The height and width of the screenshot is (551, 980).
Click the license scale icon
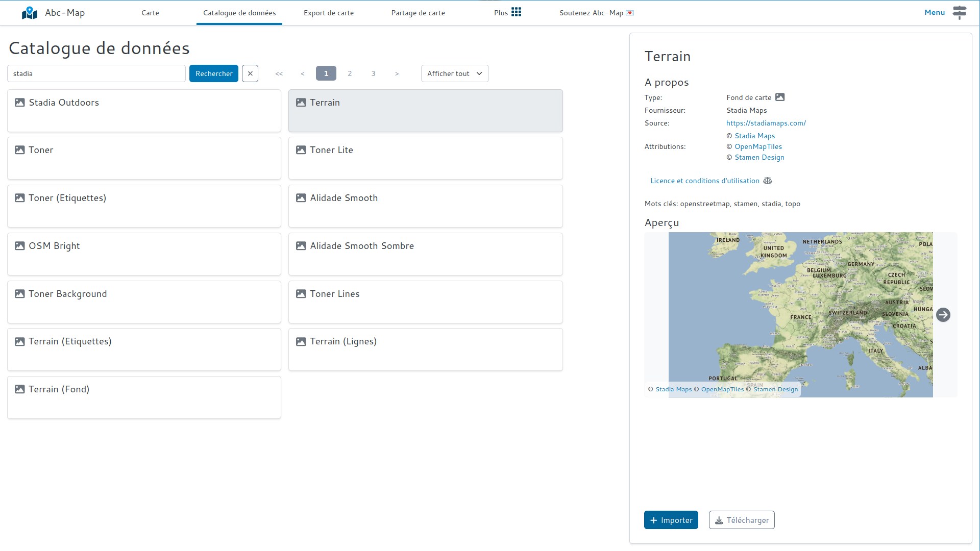coord(767,181)
